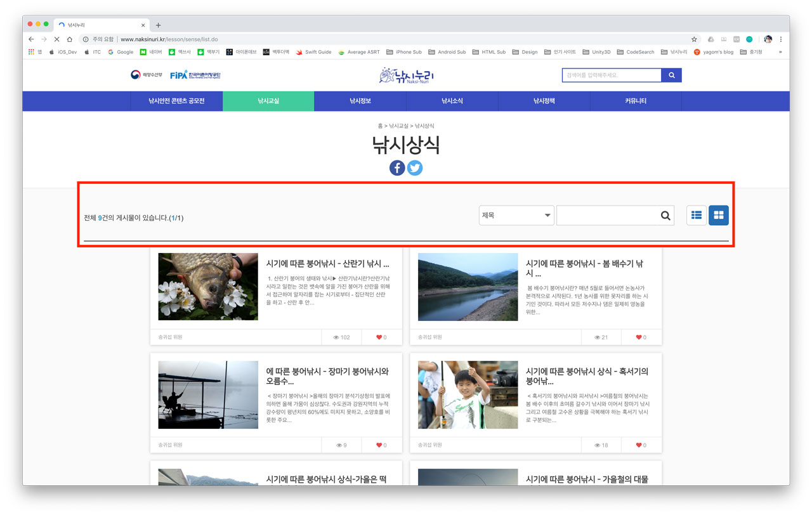The image size is (812, 515).
Task: Open the 커뮤니티 menu
Action: pos(635,101)
